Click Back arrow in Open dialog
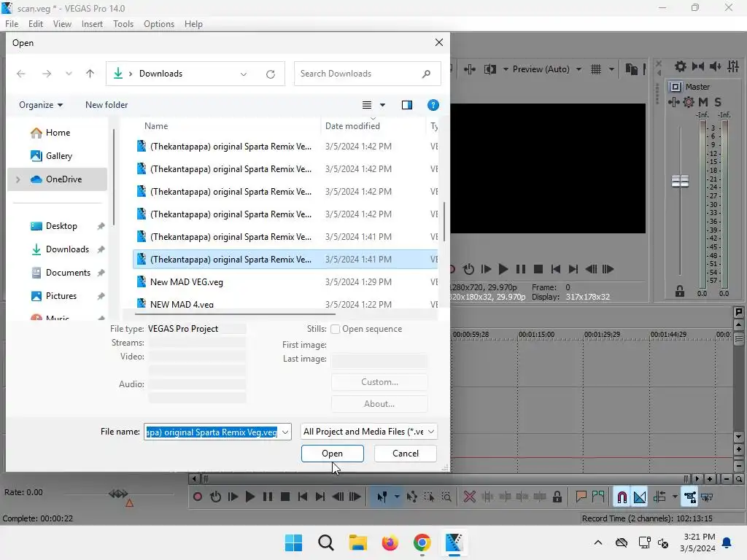Viewport: 747px width, 560px height. click(x=21, y=74)
